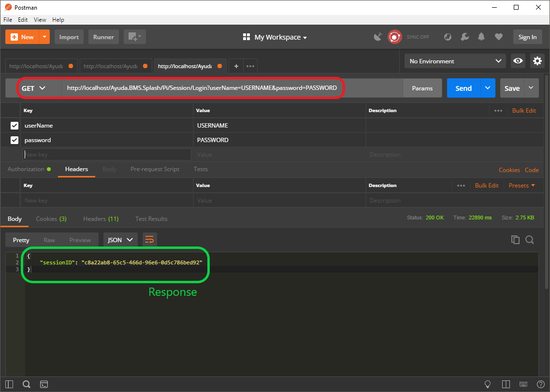Search the response body magnifier icon
This screenshot has height=392, width=550.
pyautogui.click(x=530, y=240)
